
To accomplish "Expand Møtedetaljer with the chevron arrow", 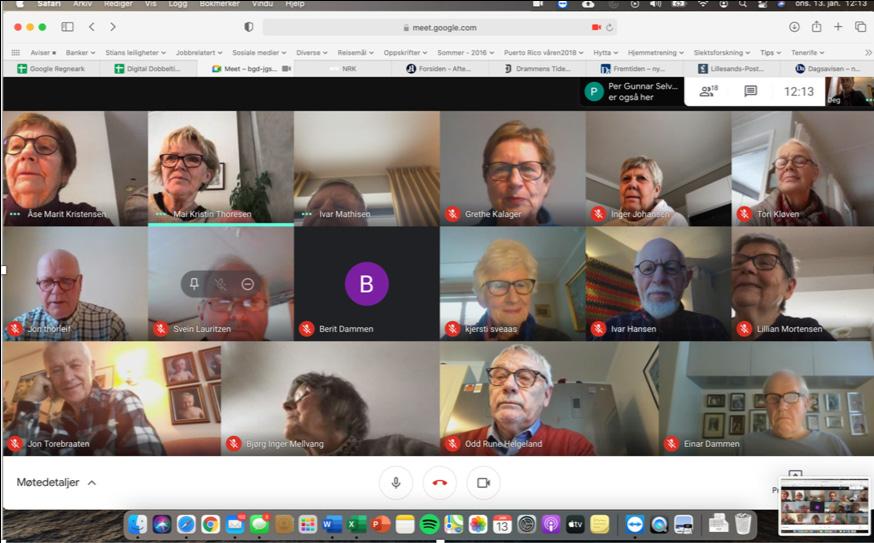I will pos(92,483).
